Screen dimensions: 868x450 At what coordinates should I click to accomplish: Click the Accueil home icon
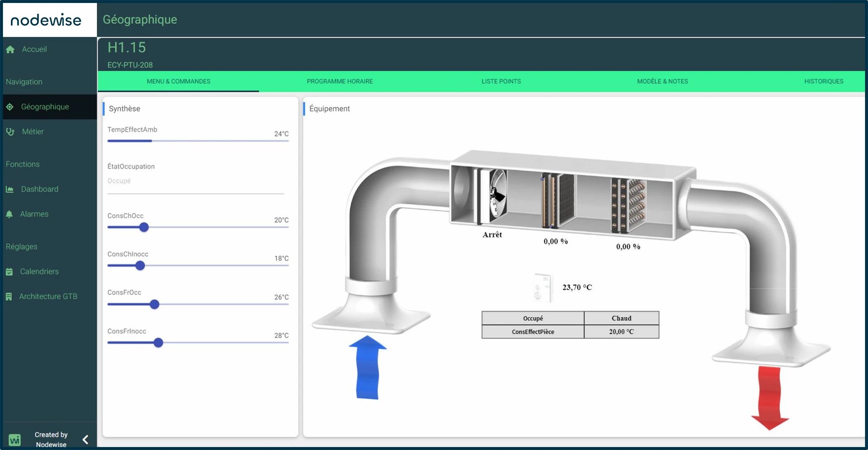coord(10,49)
